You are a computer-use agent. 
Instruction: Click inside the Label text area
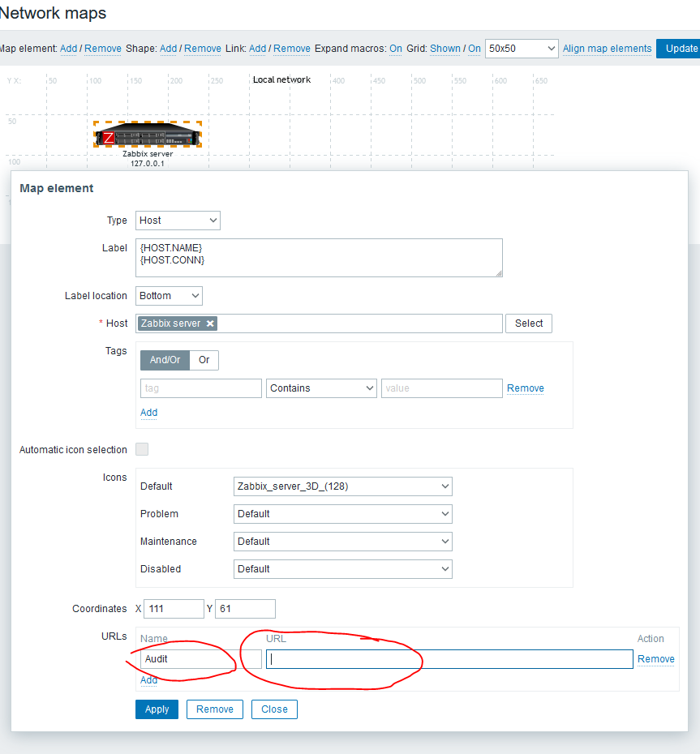coord(319,258)
